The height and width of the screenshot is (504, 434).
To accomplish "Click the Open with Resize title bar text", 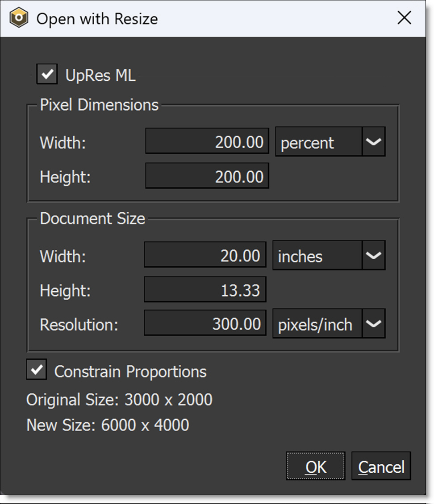I will 97,19.
